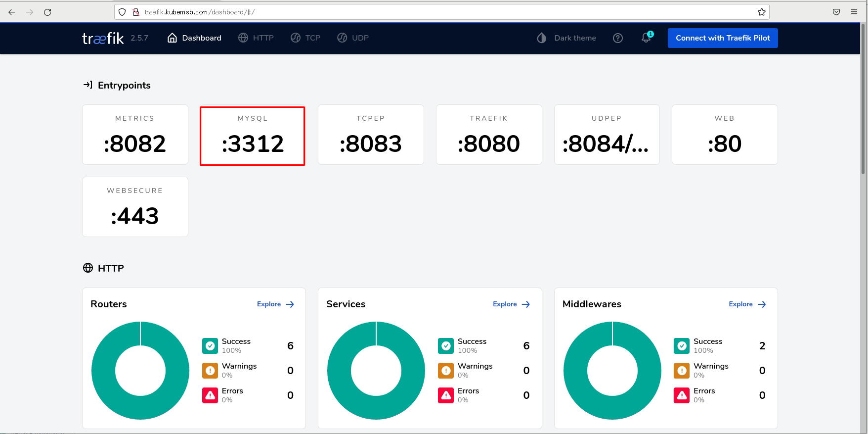Explore the Services section
This screenshot has width=868, height=434.
[511, 304]
